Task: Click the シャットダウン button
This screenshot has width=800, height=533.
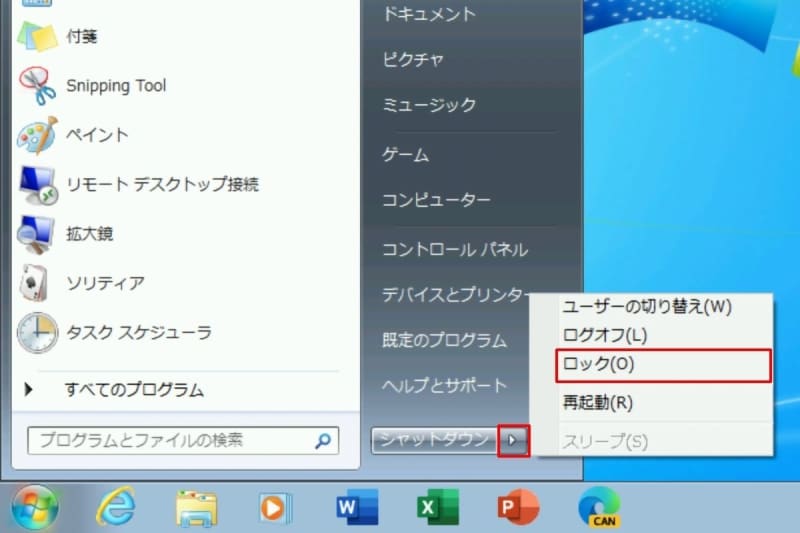Action: pyautogui.click(x=435, y=440)
